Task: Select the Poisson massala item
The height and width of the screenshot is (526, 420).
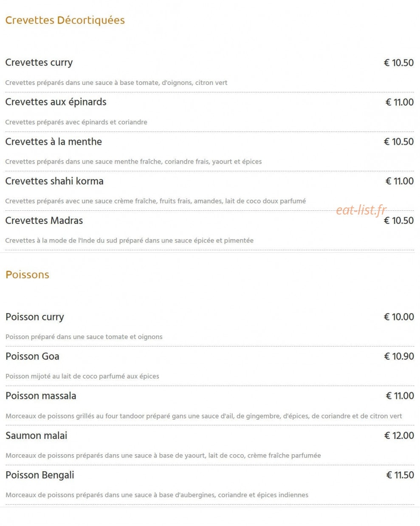Action: 41,396
